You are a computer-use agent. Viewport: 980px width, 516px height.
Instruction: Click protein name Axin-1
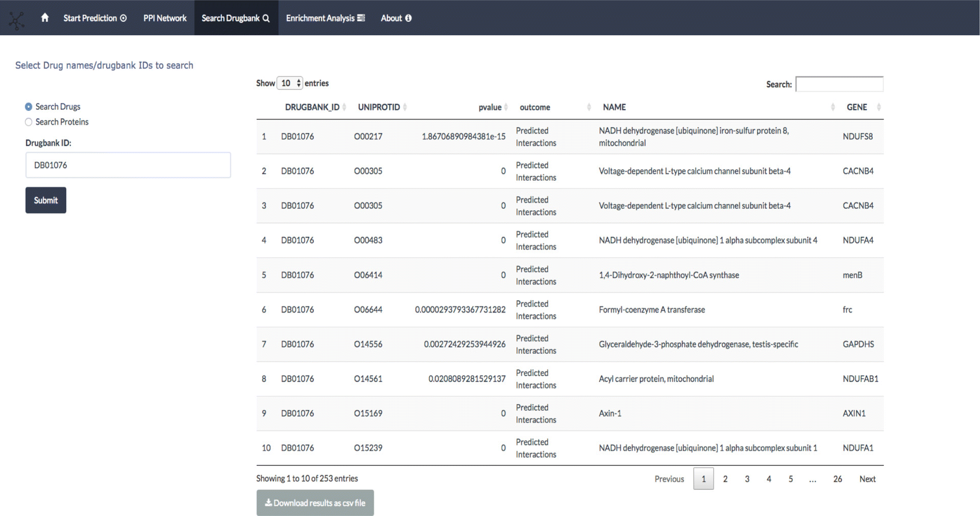(x=610, y=414)
